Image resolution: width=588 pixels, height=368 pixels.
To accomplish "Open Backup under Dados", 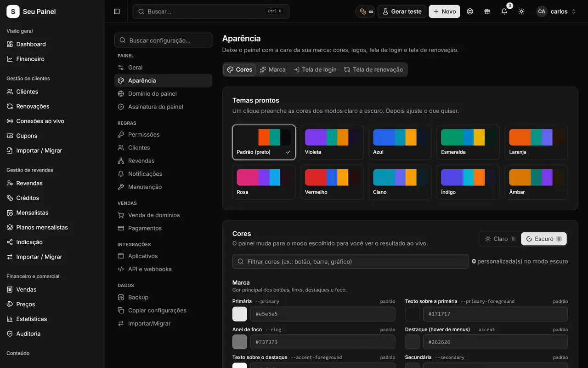I will click(x=163, y=297).
